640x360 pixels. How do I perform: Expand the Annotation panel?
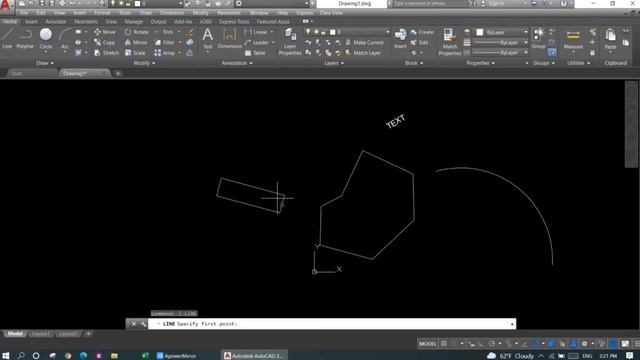(237, 63)
